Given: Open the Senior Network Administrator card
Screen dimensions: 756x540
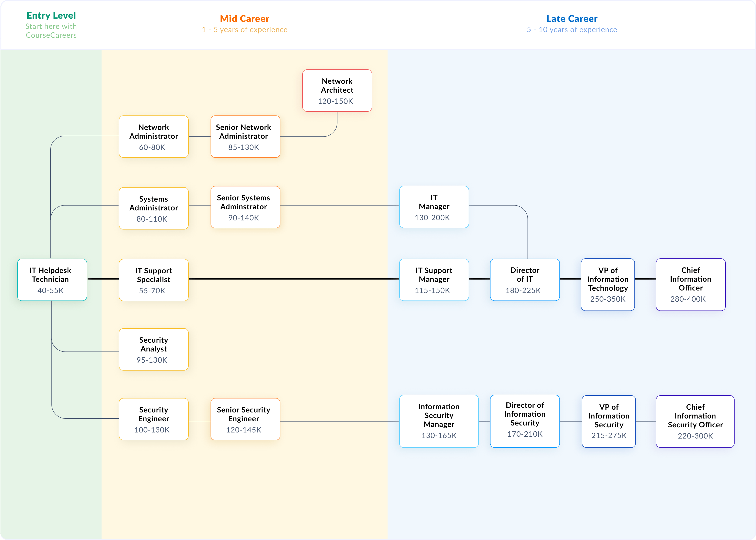Looking at the screenshot, I should click(245, 137).
